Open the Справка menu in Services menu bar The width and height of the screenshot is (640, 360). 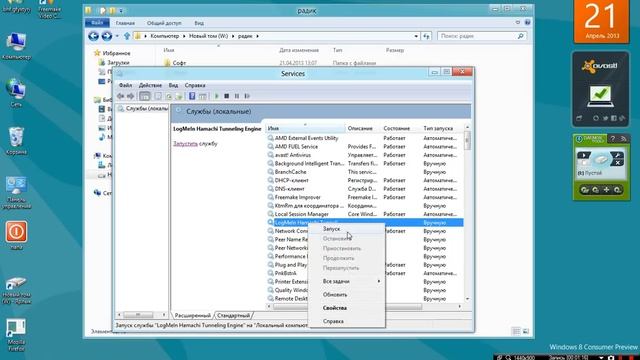coord(195,85)
